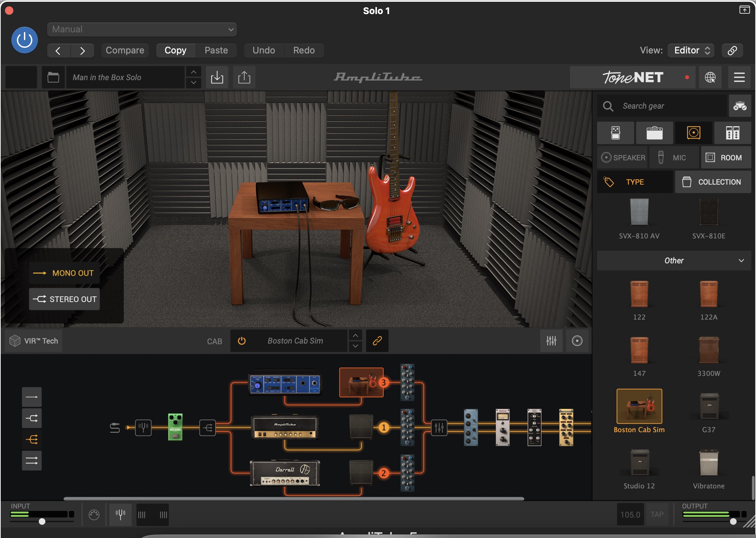Choose the 122 rotary cabinet
Screen dimensions: 756x538
(x=639, y=300)
